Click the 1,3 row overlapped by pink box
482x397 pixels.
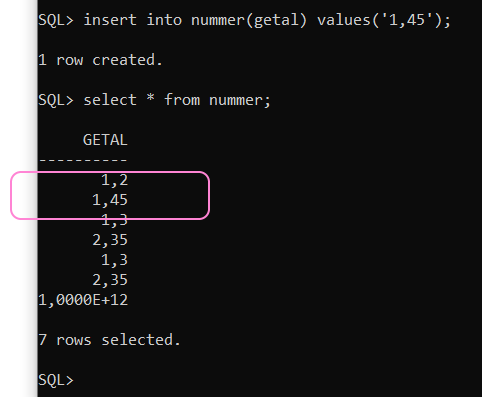pos(114,220)
